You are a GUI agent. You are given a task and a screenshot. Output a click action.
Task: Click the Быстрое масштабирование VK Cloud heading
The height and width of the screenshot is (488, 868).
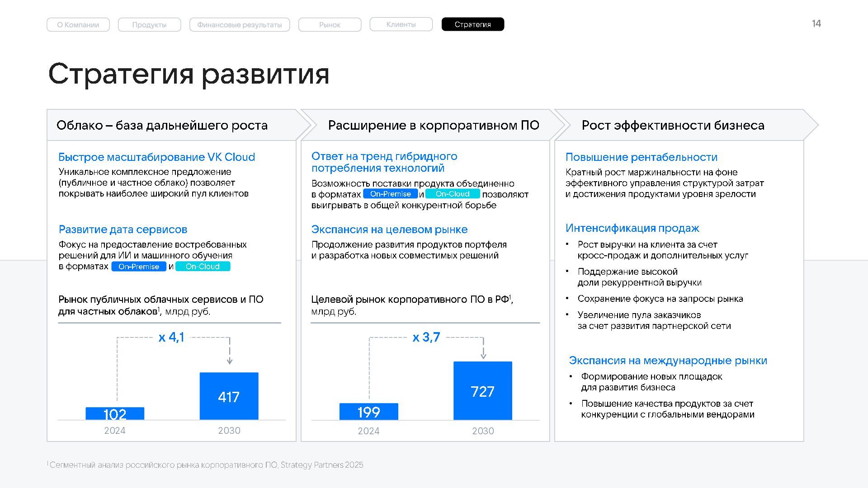pyautogui.click(x=156, y=157)
